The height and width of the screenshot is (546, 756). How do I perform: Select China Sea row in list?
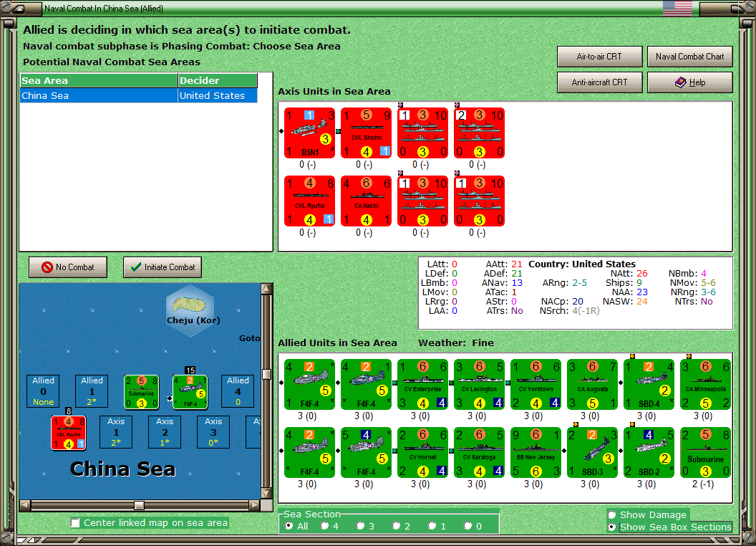pos(139,95)
